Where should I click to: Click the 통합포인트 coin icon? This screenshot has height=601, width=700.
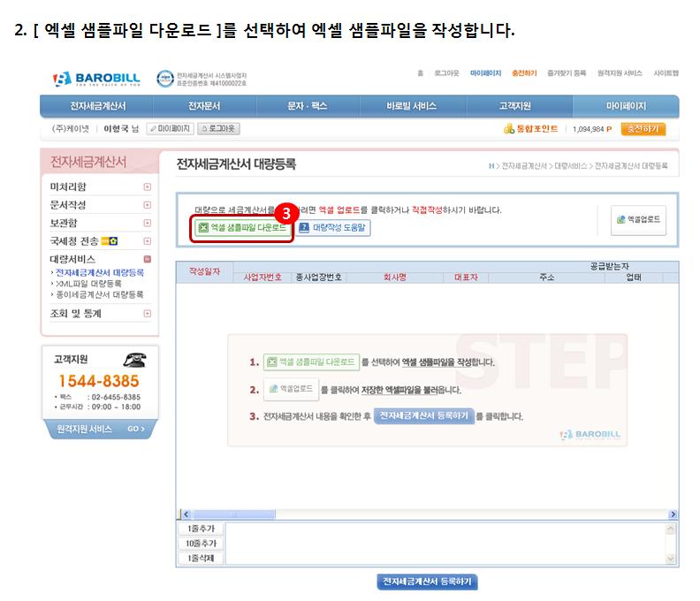click(x=508, y=129)
